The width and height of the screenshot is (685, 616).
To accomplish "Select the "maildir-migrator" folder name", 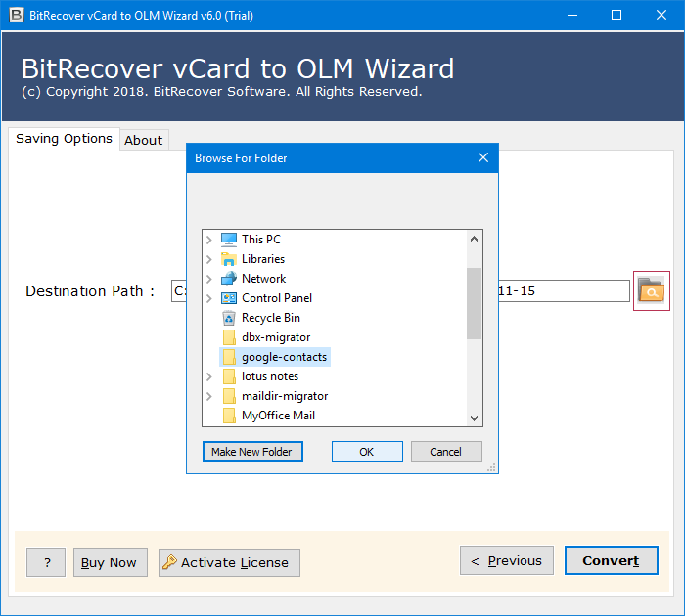I will tap(285, 396).
